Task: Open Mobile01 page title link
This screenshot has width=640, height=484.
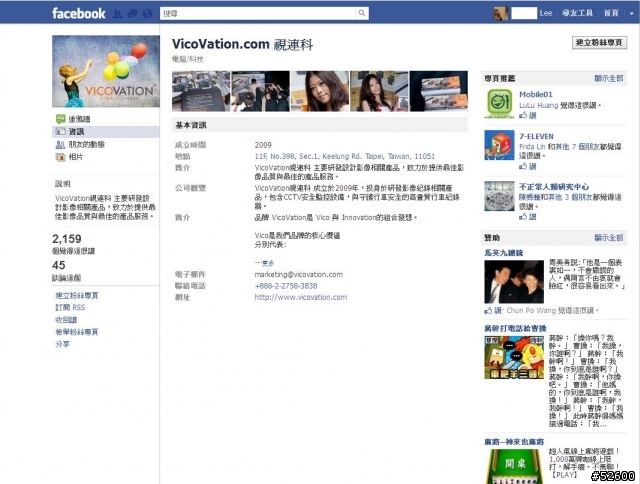Action: tap(536, 94)
